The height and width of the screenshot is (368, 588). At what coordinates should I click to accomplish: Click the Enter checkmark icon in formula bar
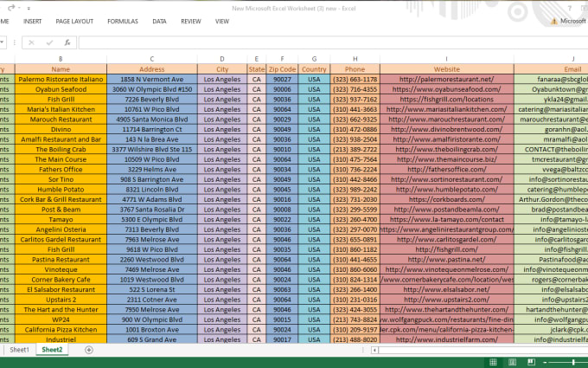click(49, 42)
